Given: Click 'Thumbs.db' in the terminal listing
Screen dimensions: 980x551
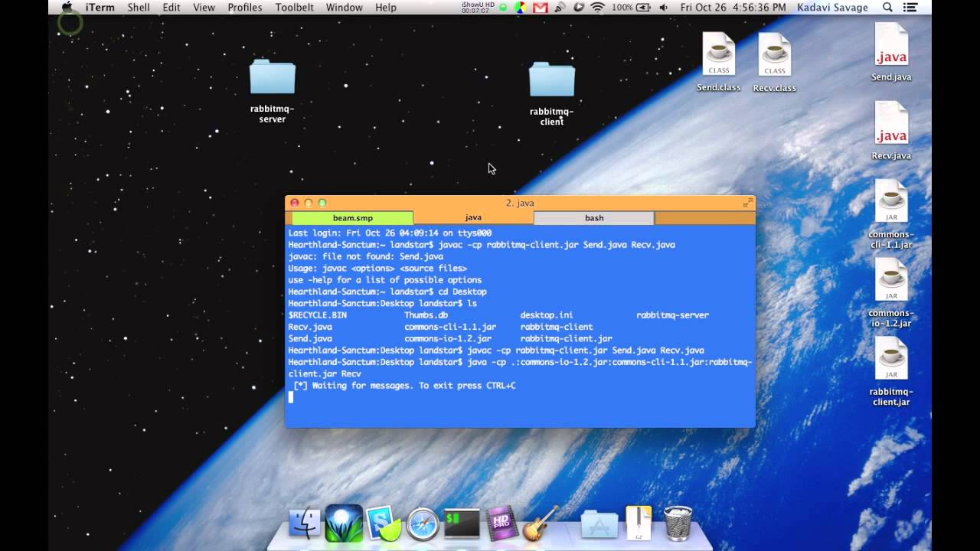Looking at the screenshot, I should tap(426, 315).
